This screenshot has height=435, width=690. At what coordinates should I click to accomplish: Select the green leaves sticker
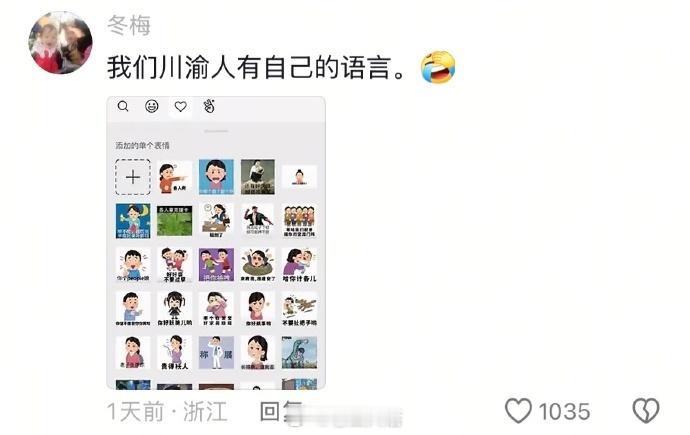(x=175, y=221)
